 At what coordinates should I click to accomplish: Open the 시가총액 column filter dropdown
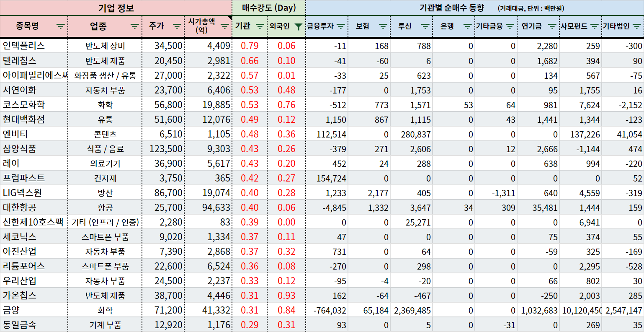[x=225, y=26]
